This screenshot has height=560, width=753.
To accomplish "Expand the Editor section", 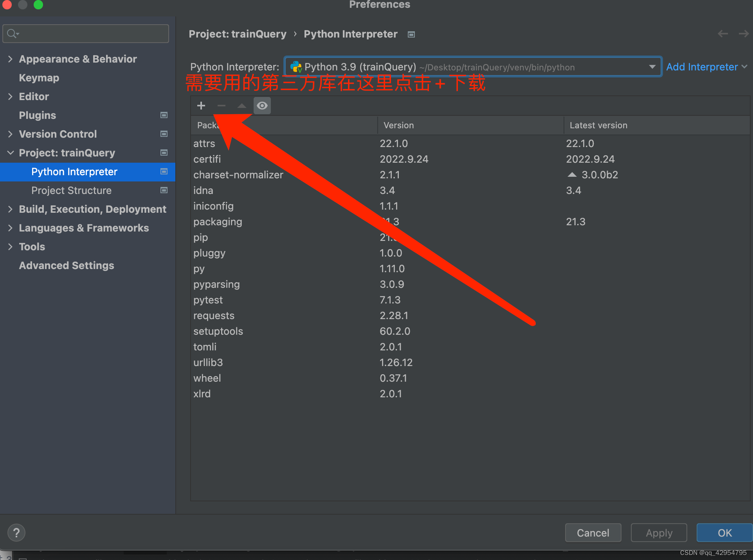I will pos(11,97).
